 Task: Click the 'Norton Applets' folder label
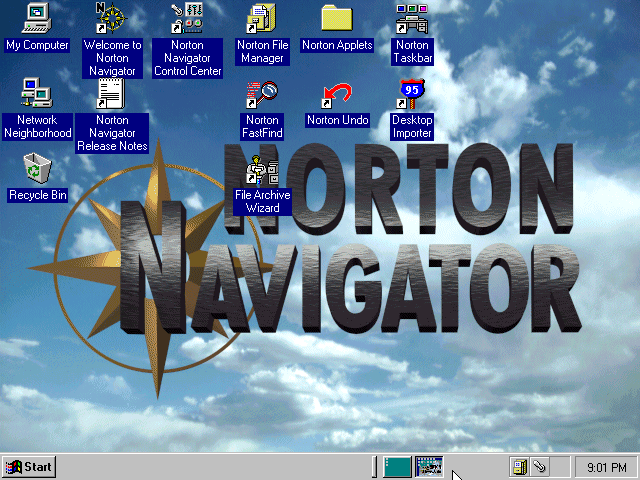[337, 45]
